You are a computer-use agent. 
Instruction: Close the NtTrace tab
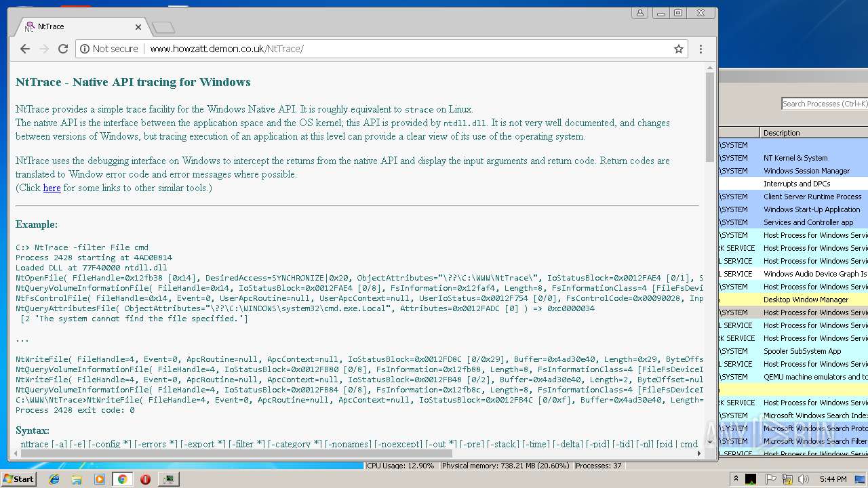[138, 27]
